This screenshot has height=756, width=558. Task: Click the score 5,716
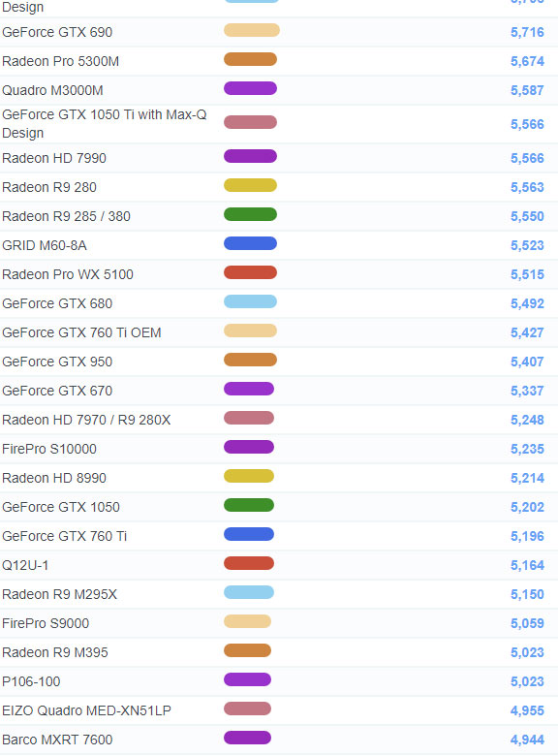coord(527,32)
